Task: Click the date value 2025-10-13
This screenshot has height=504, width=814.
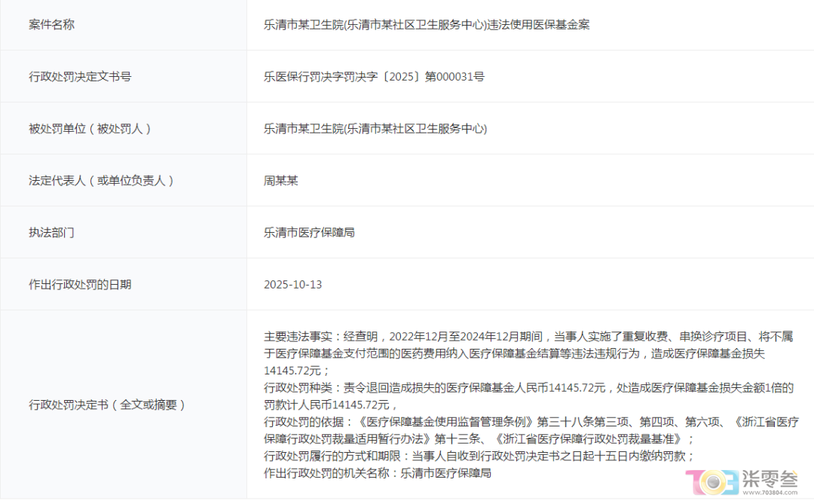Action: click(292, 284)
